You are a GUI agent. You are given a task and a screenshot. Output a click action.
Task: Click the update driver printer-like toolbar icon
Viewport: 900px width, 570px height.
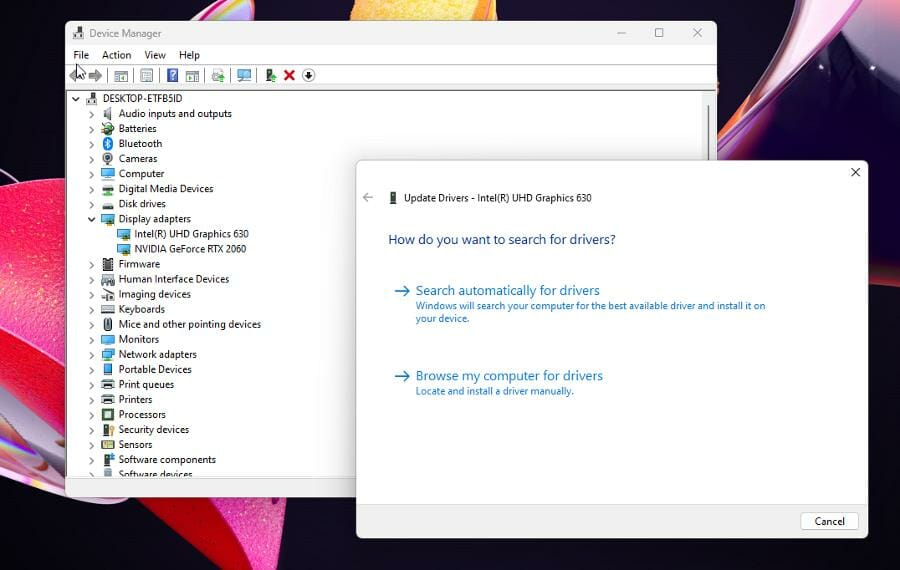coord(218,75)
